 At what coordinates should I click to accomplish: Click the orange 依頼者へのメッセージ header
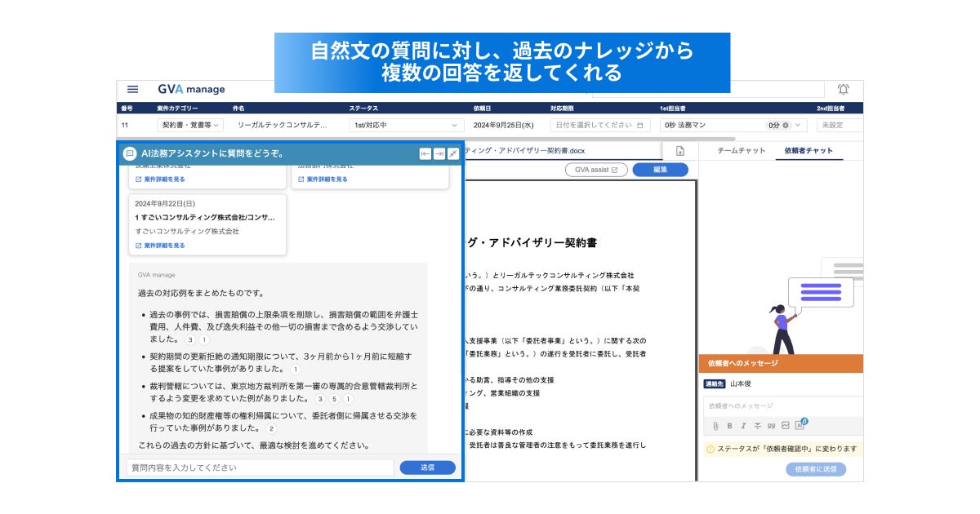click(781, 363)
